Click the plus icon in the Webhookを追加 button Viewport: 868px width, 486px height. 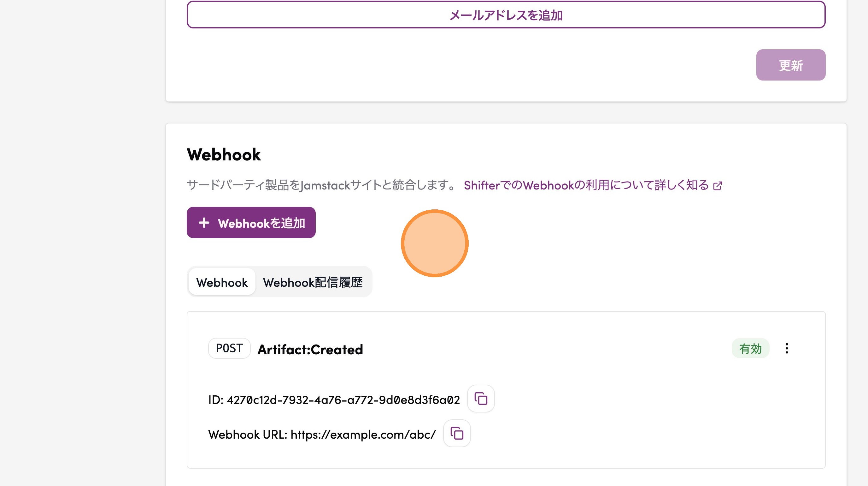tap(204, 223)
